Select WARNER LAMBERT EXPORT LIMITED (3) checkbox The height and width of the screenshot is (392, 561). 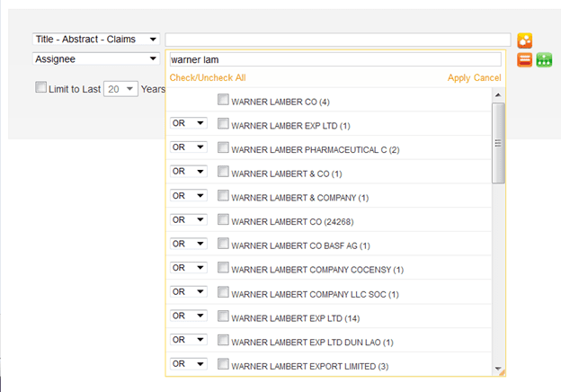click(223, 364)
